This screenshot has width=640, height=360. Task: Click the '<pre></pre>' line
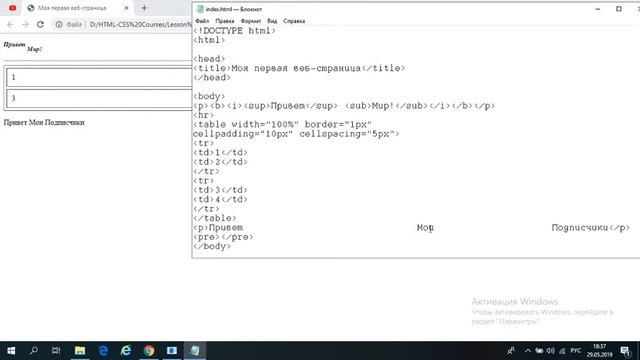click(x=223, y=237)
